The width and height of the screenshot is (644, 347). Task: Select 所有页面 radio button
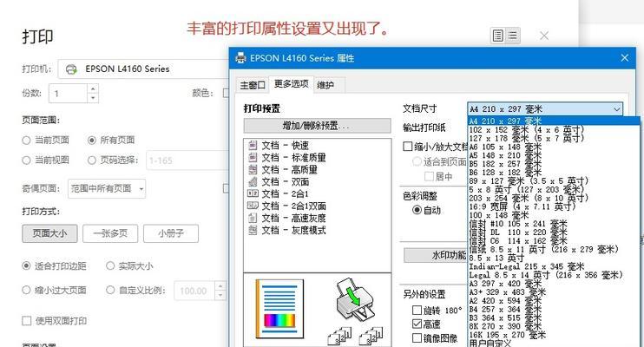point(92,141)
